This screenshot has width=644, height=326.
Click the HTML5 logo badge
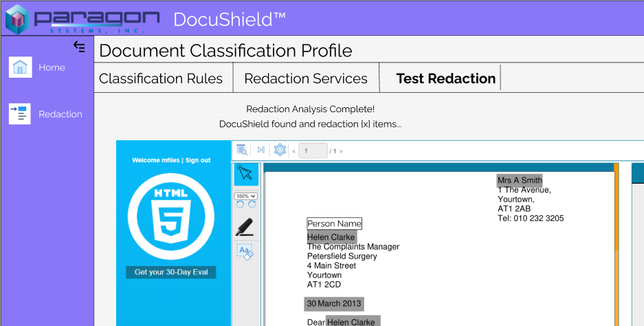(x=171, y=216)
